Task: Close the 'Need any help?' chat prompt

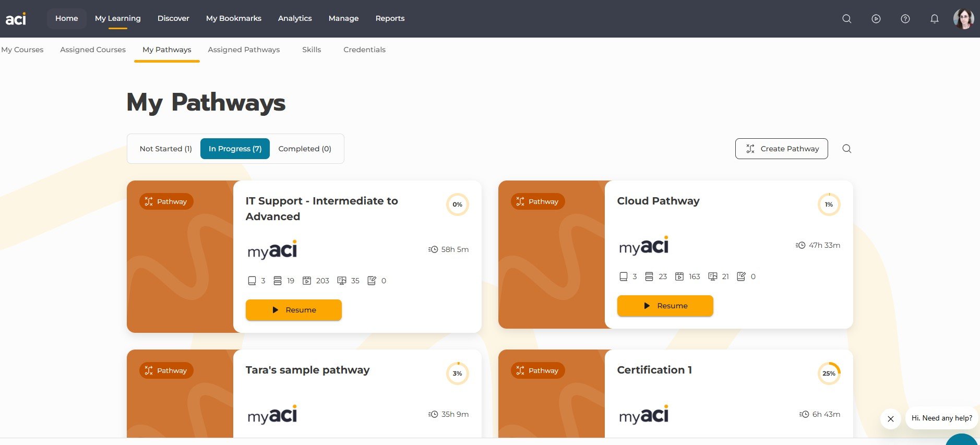Action: tap(891, 419)
